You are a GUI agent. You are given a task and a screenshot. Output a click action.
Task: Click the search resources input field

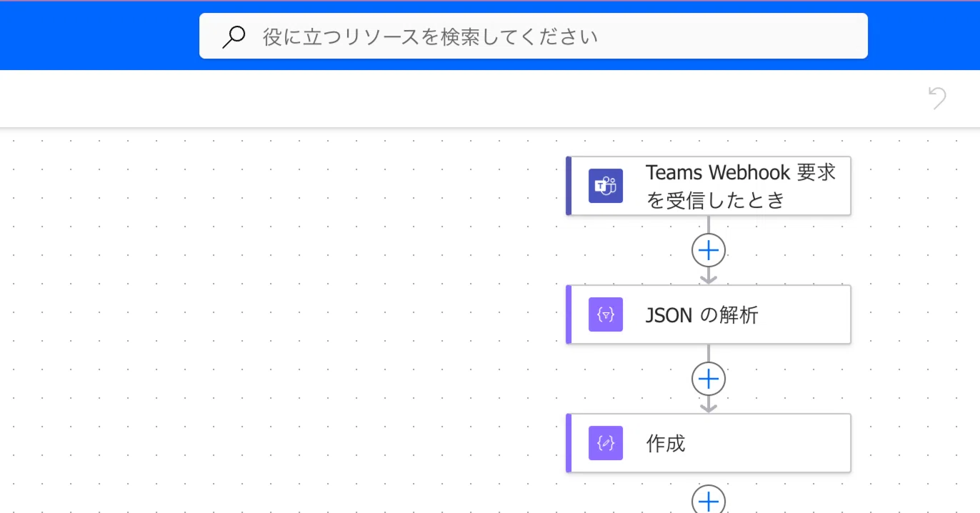point(533,36)
